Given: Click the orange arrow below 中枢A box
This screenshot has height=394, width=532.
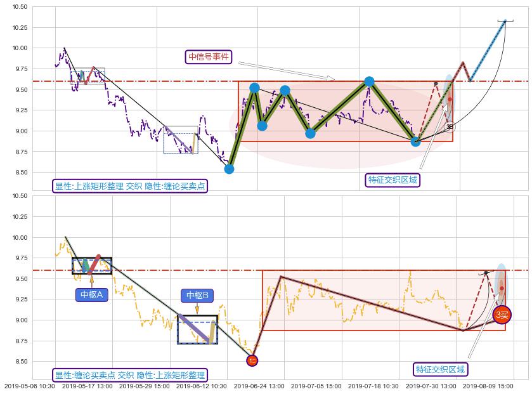Looking at the screenshot, I should 92,280.
